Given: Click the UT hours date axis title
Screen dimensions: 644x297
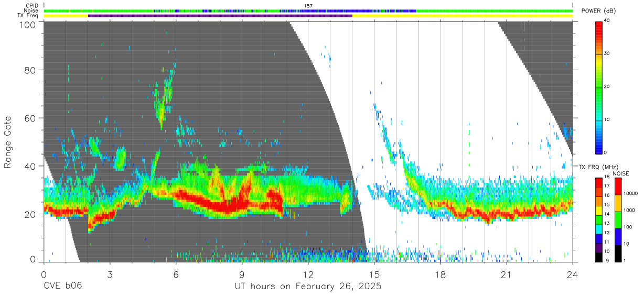Looking at the screenshot, I should tap(308, 287).
